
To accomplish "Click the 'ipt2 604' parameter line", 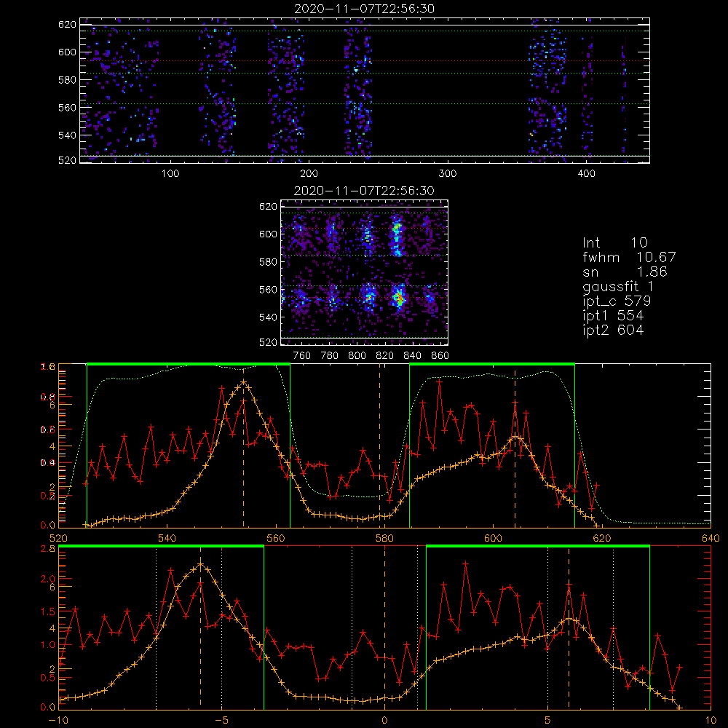I will (613, 330).
